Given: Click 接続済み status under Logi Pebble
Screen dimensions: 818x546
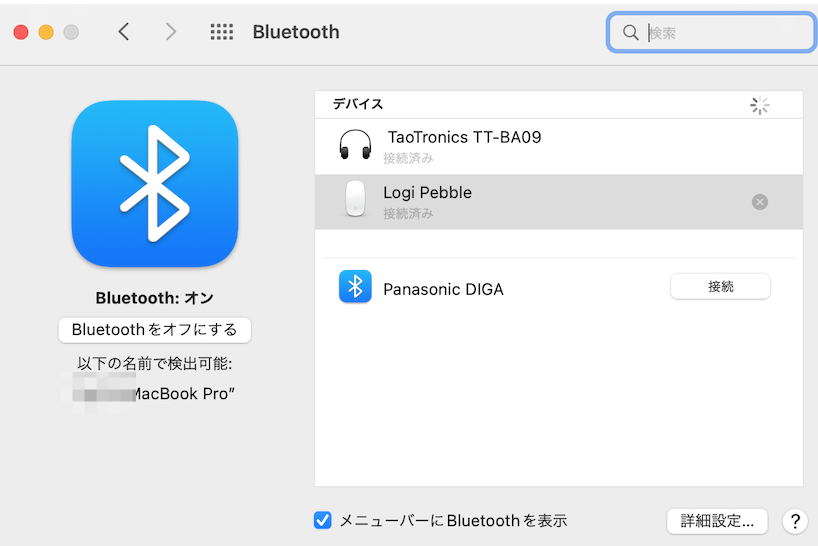Looking at the screenshot, I should click(x=408, y=213).
